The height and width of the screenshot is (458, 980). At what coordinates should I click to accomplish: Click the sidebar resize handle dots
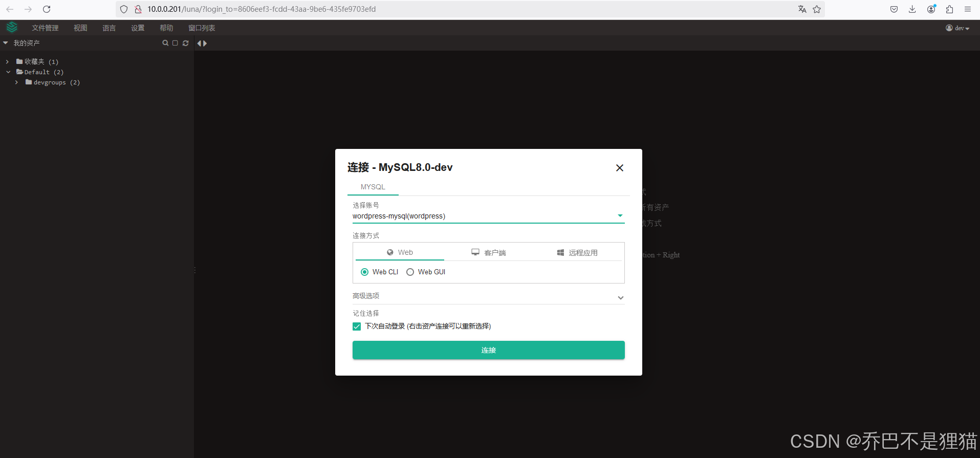coord(194,270)
